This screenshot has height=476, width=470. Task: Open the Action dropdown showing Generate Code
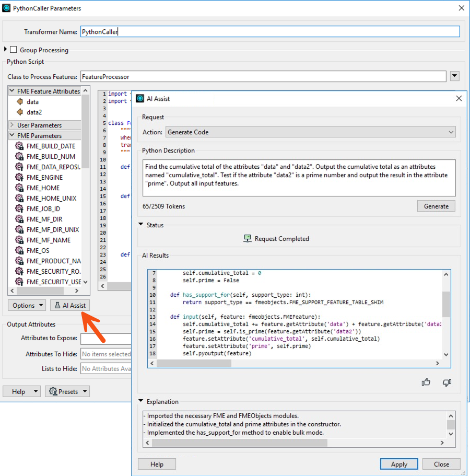[451, 132]
